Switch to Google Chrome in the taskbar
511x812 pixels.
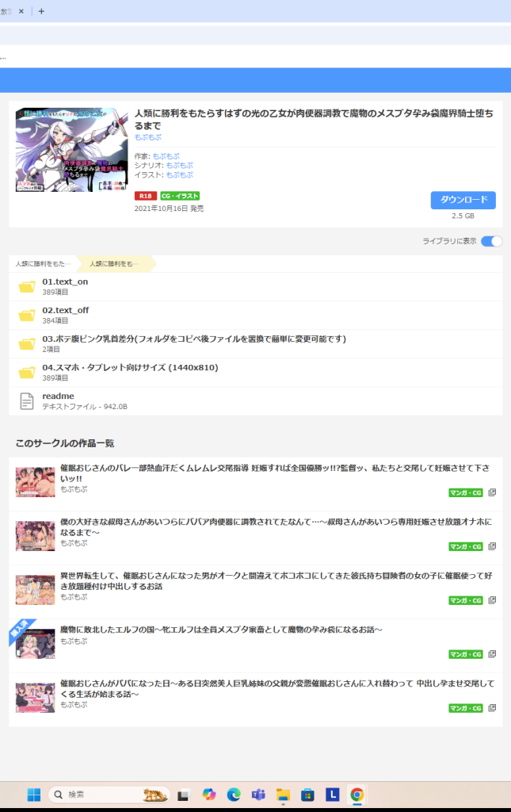357,795
